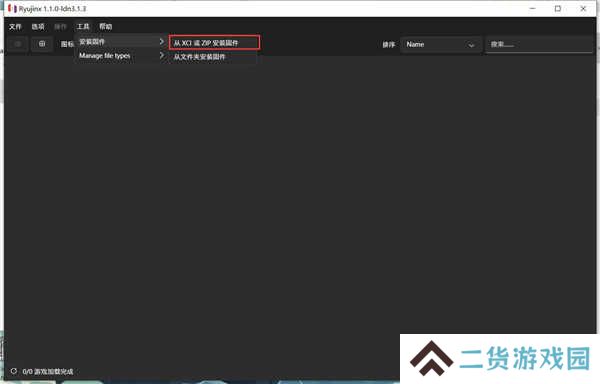This screenshot has height=384, width=600.
Task: Click the Ryujinx logo in title bar
Action: (12, 8)
